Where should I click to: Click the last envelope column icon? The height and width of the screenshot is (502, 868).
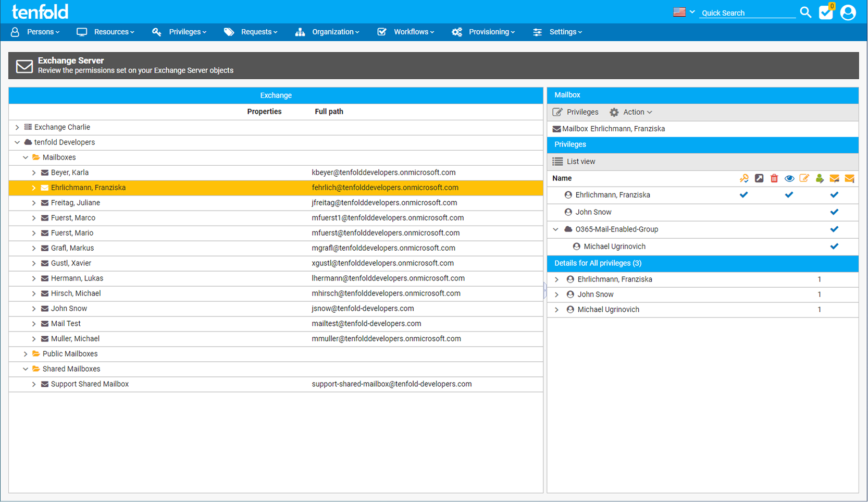850,178
